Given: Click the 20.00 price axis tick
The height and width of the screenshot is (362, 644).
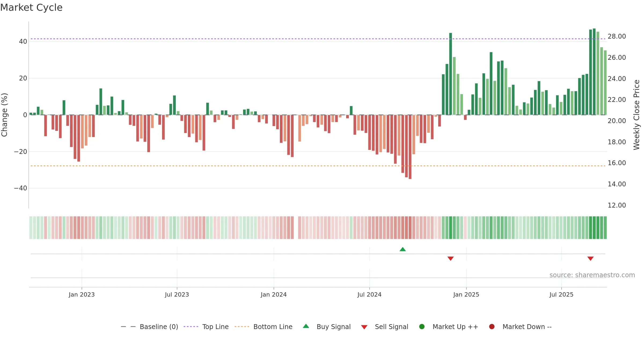Looking at the screenshot, I should (617, 121).
